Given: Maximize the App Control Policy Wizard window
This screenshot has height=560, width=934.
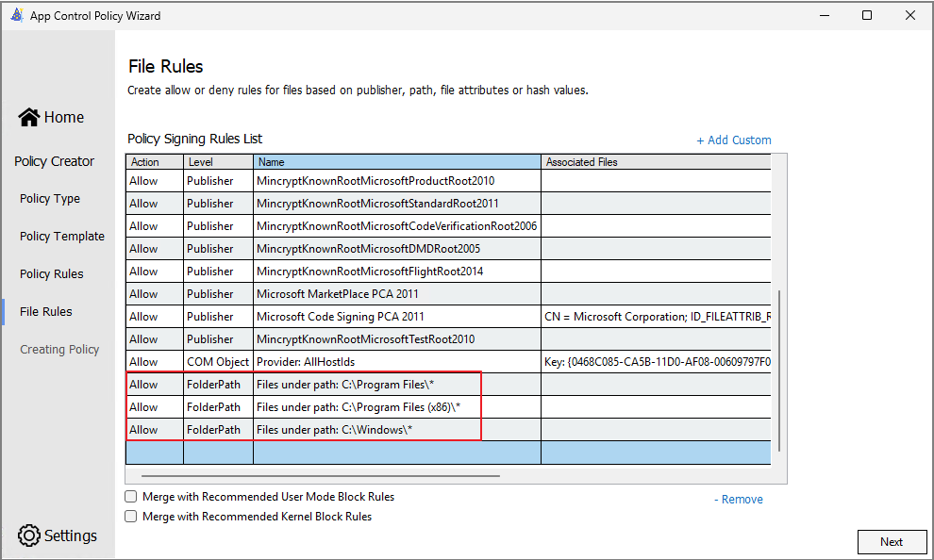Looking at the screenshot, I should tap(867, 15).
